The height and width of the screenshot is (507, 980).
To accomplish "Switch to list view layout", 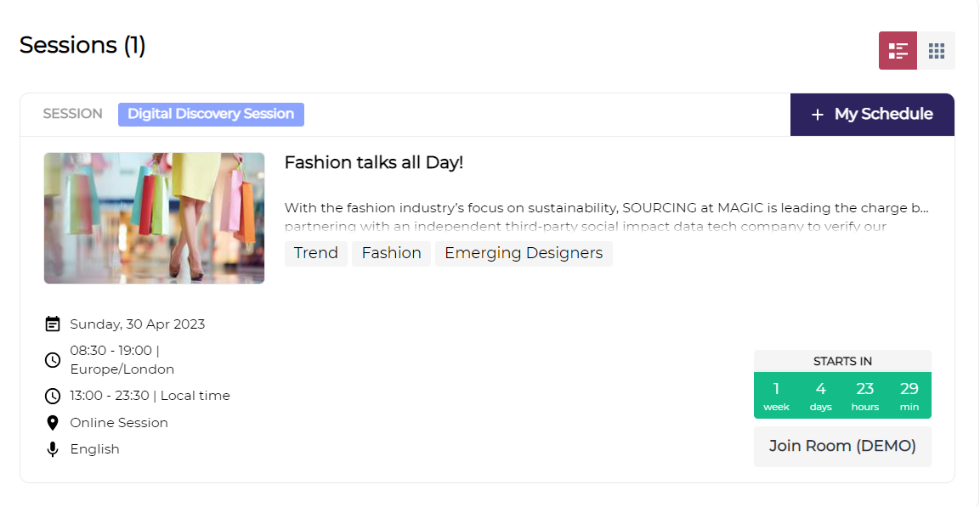I will pyautogui.click(x=898, y=51).
